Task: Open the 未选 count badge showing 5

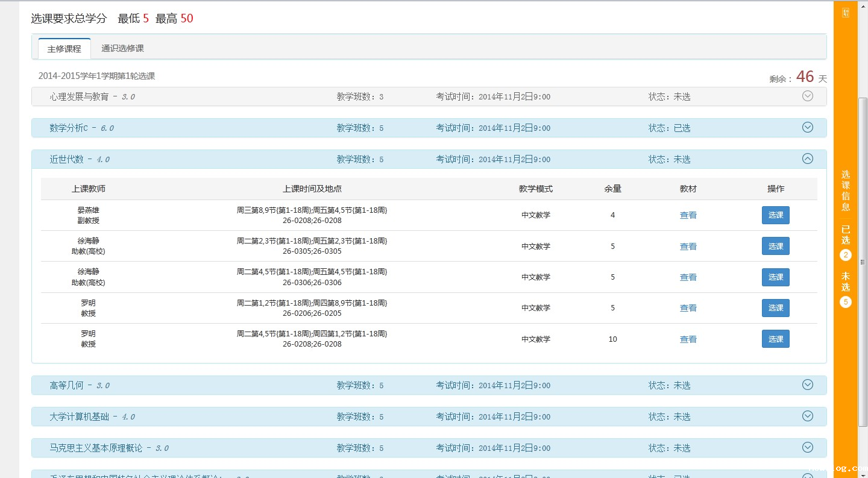Action: pyautogui.click(x=846, y=302)
